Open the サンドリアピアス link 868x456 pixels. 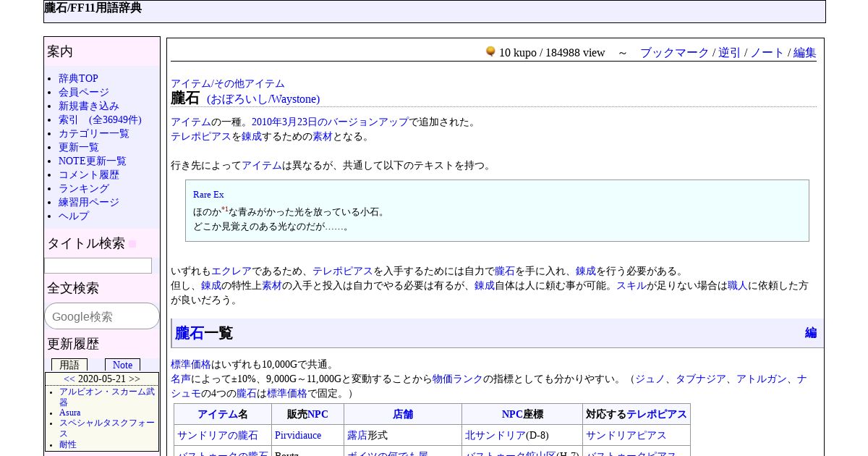[x=626, y=436]
